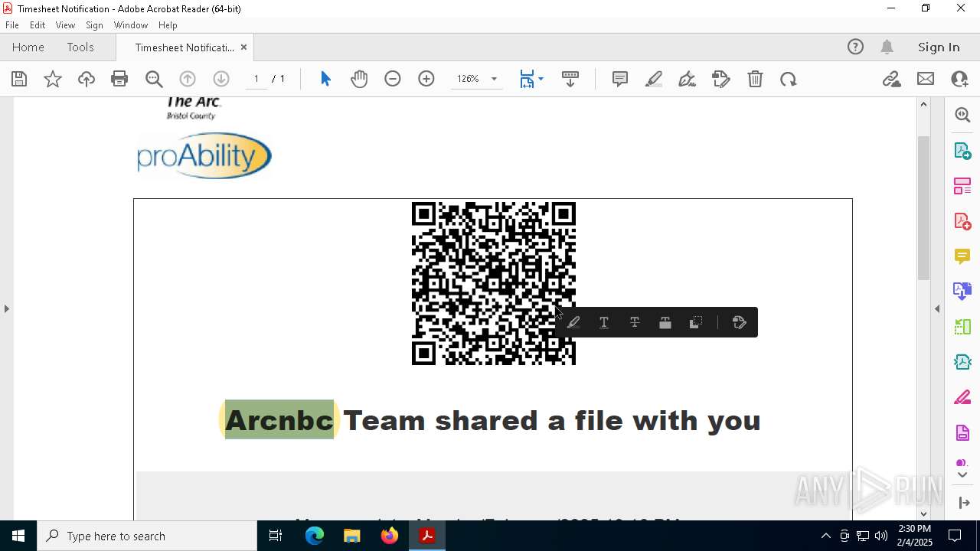
Task: Open the Export PDF tool in right pane
Action: (x=962, y=151)
